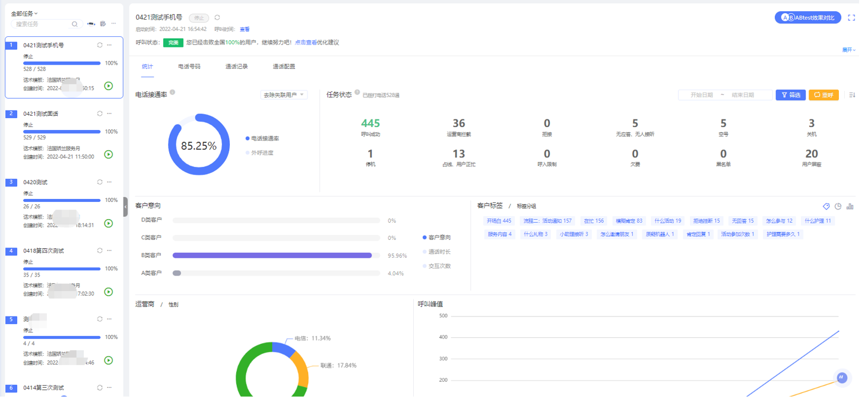Click the ABtest效果对比 button
Viewport: 868px width, 399px height.
pyautogui.click(x=807, y=18)
